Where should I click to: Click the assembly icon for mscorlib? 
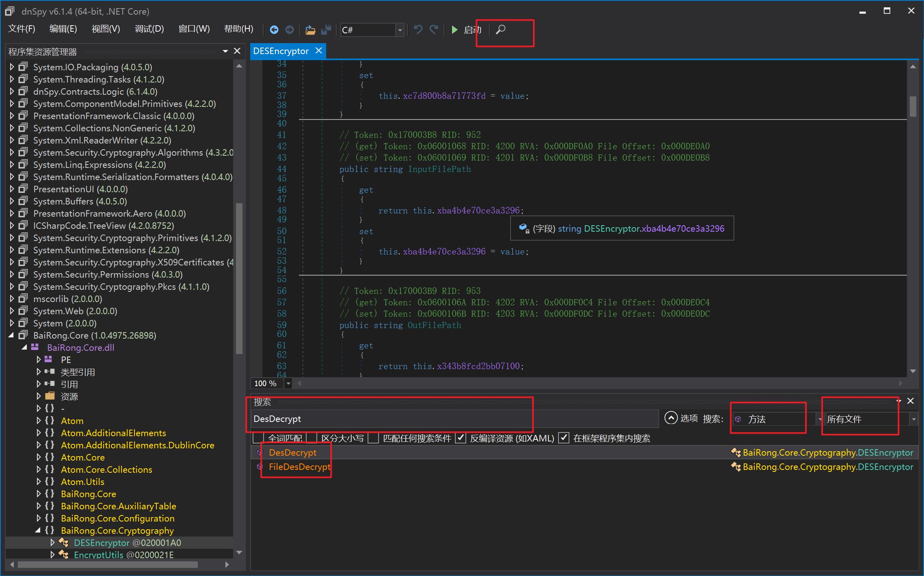(x=23, y=298)
